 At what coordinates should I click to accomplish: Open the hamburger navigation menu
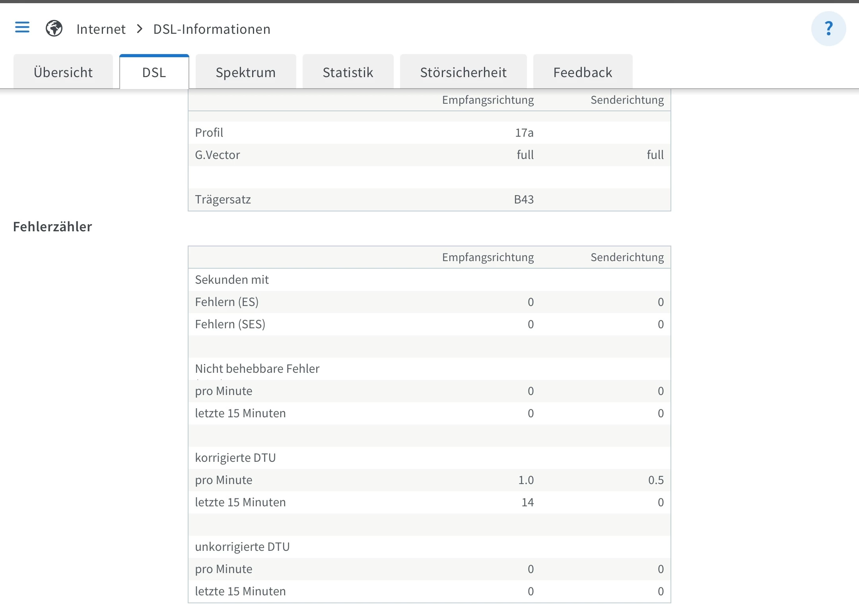(x=22, y=27)
